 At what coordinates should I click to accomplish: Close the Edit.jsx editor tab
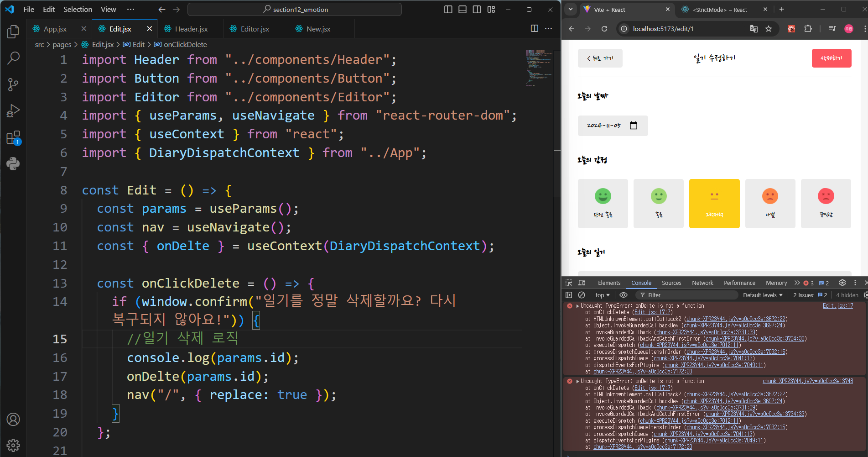149,29
